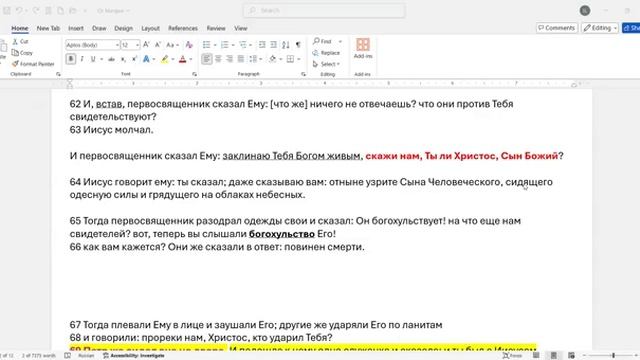Toggle Underline formatting

click(x=93, y=59)
